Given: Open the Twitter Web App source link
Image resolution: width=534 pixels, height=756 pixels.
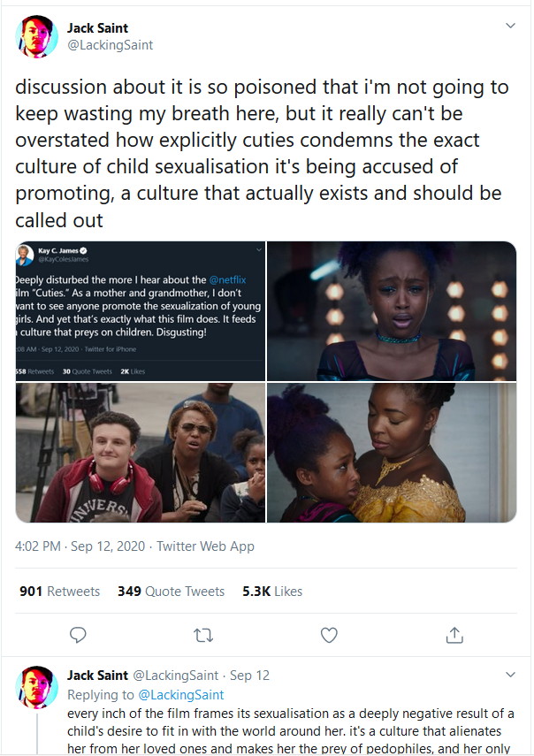Looking at the screenshot, I should tap(205, 546).
